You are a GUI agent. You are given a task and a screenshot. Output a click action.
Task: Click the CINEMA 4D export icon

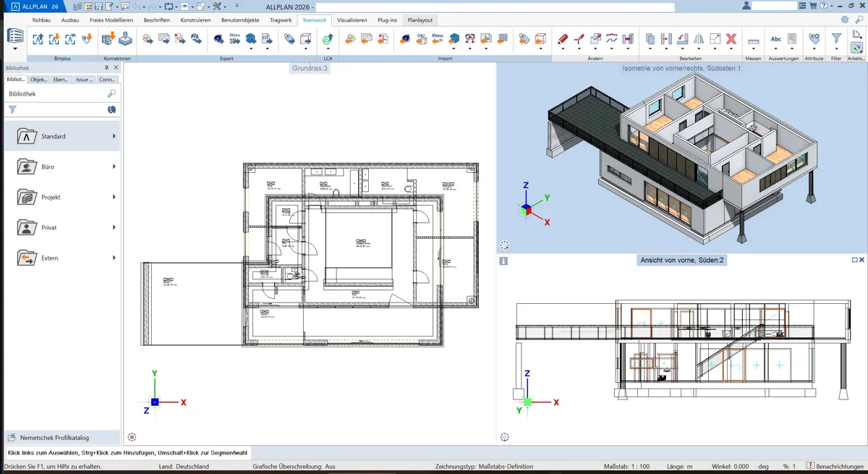click(x=218, y=38)
